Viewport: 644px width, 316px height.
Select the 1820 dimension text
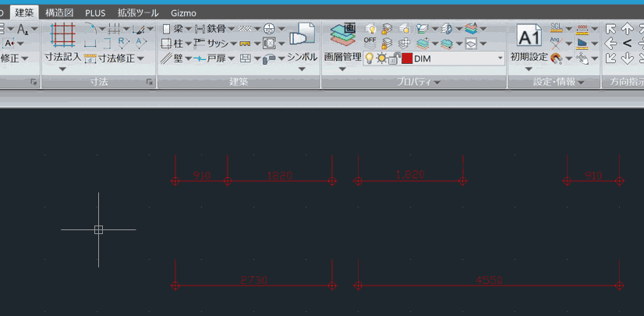coord(280,176)
